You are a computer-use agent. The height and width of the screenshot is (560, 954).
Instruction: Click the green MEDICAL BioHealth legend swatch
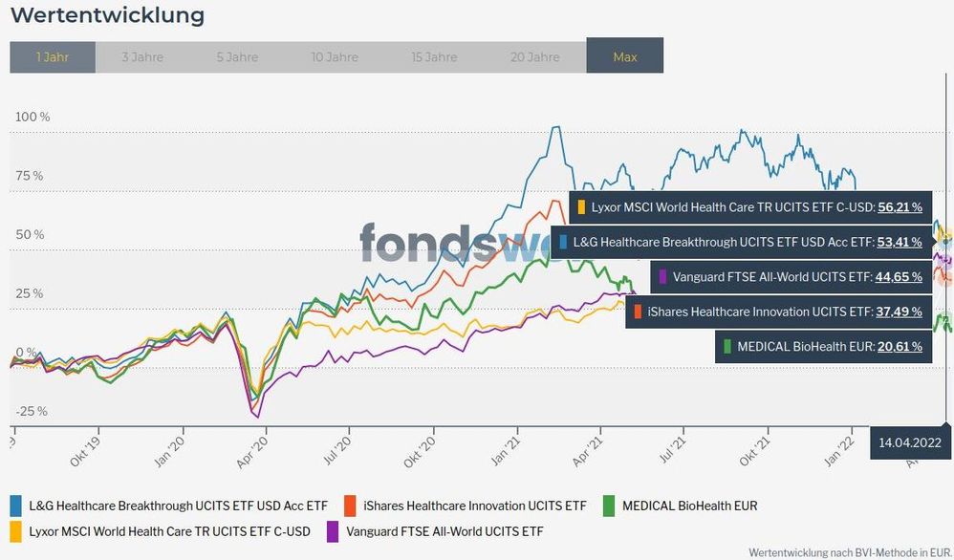(x=609, y=506)
